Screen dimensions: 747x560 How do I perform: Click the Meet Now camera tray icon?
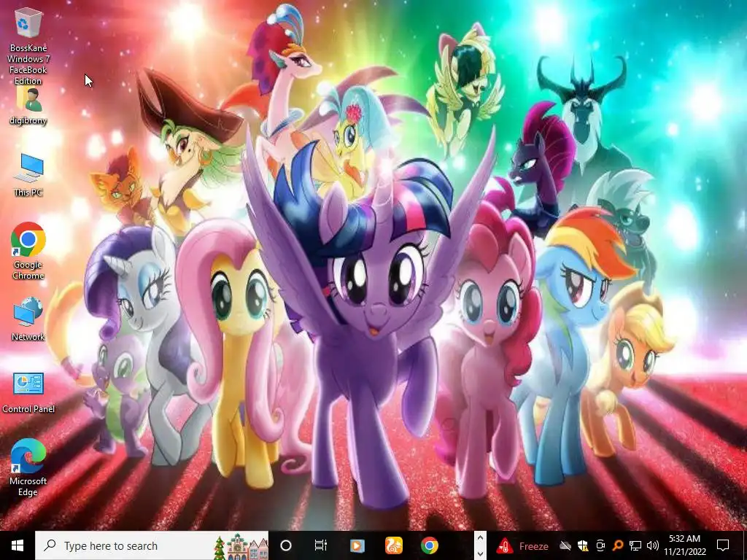[600, 545]
